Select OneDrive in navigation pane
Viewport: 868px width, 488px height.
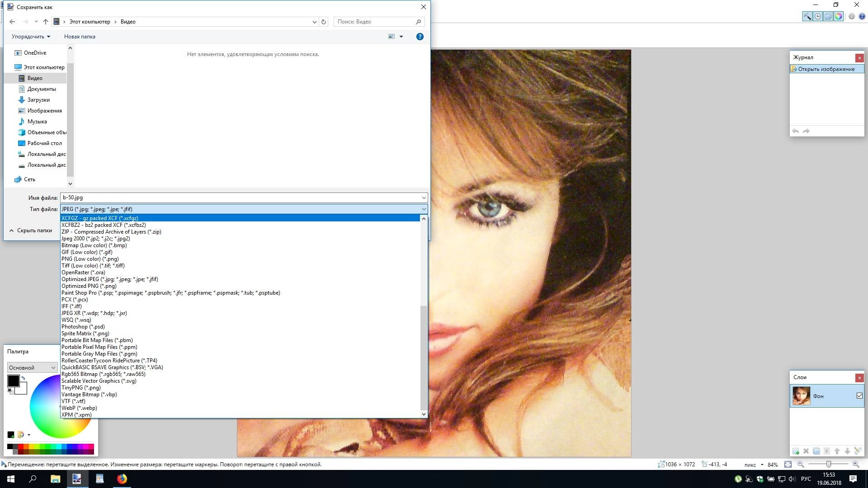35,53
